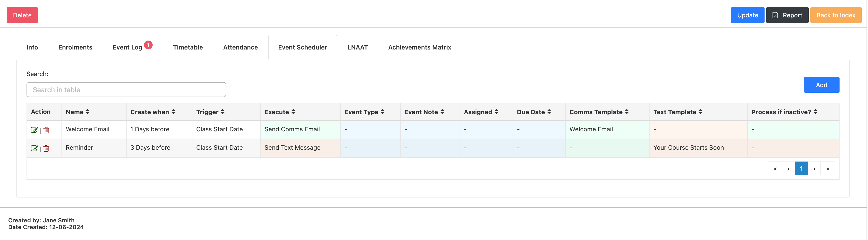Edit the Welcome Email event row
The image size is (868, 240).
click(x=34, y=130)
